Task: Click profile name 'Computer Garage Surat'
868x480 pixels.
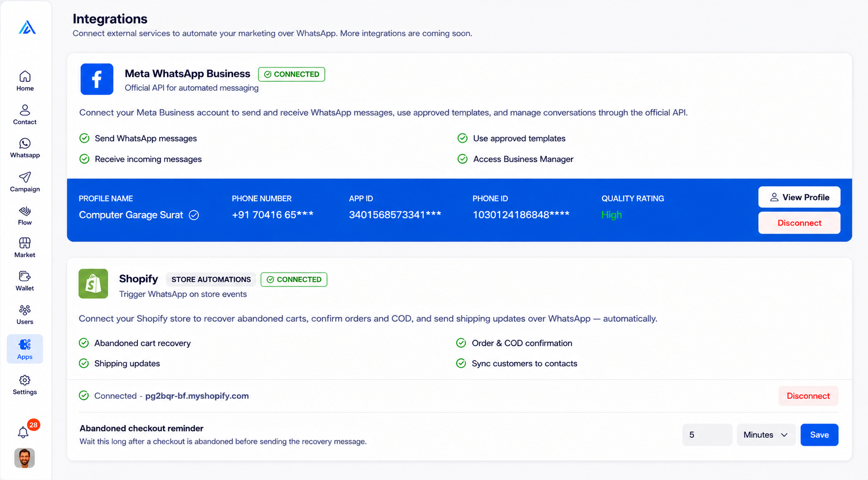Action: [131, 215]
